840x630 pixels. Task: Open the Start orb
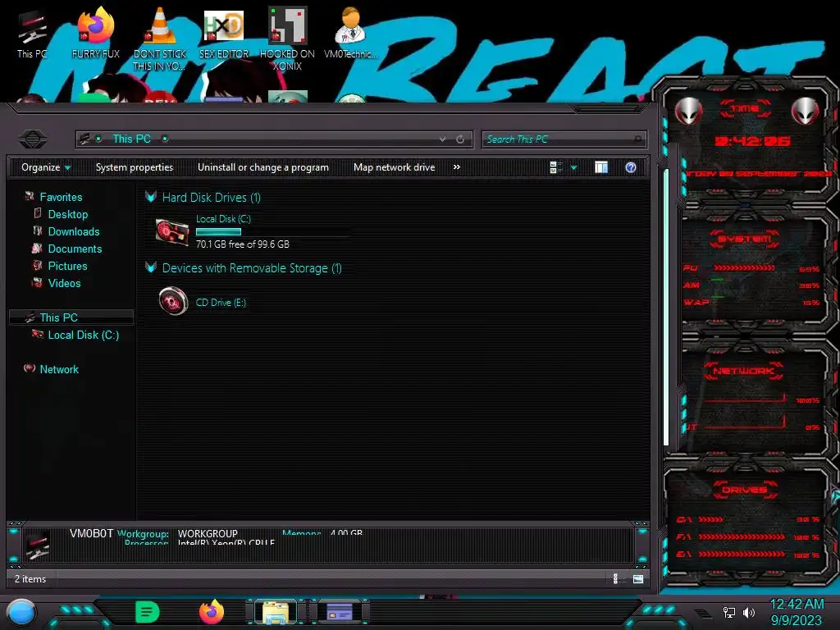(21, 612)
